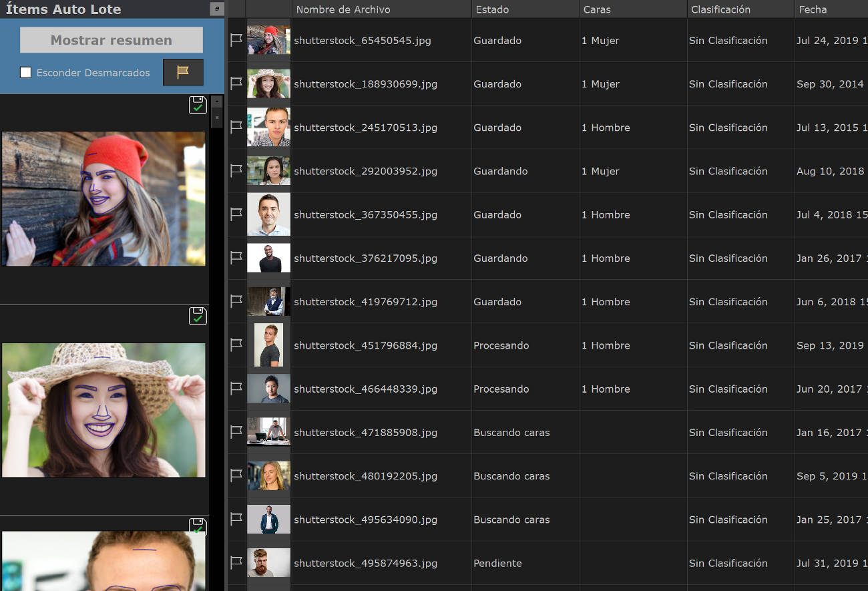868x591 pixels.
Task: Select file name shutterstock_495874963.jpg
Action: click(366, 563)
